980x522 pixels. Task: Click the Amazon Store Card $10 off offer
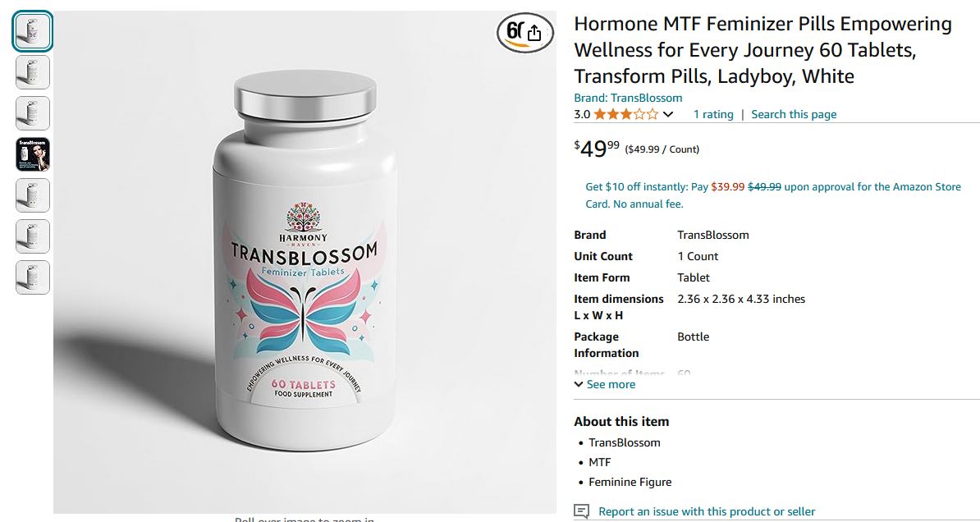coord(773,195)
